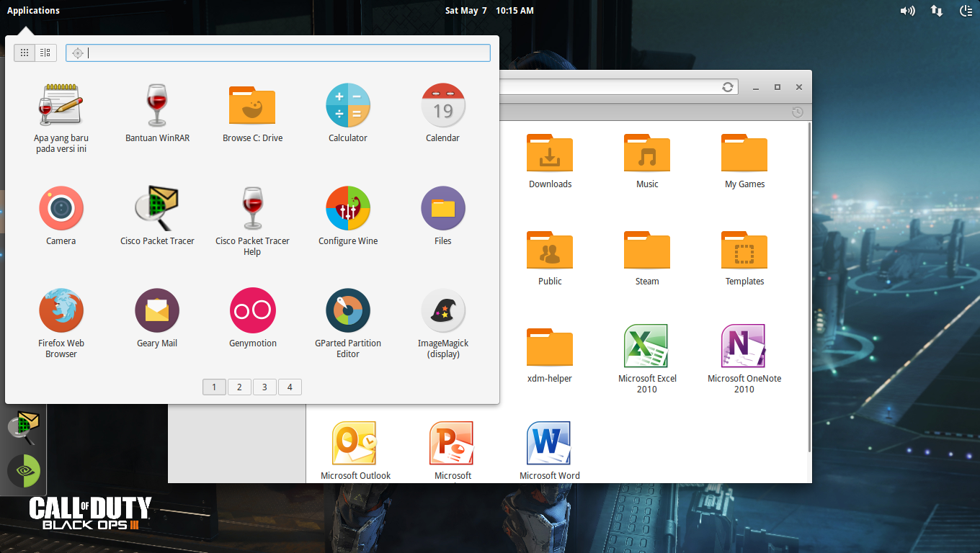980x553 pixels.
Task: Select the My Games folder
Action: [x=744, y=161]
